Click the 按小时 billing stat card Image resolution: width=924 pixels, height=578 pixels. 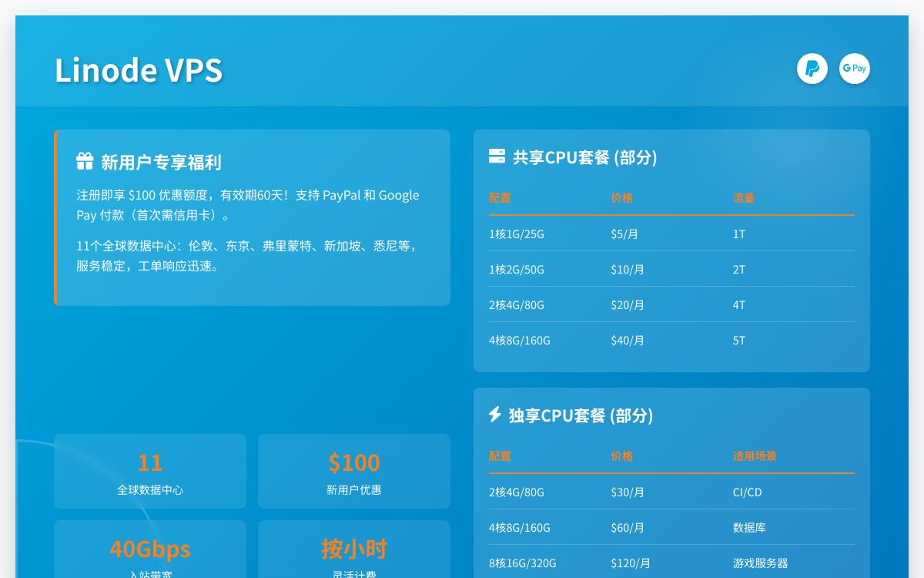(354, 549)
